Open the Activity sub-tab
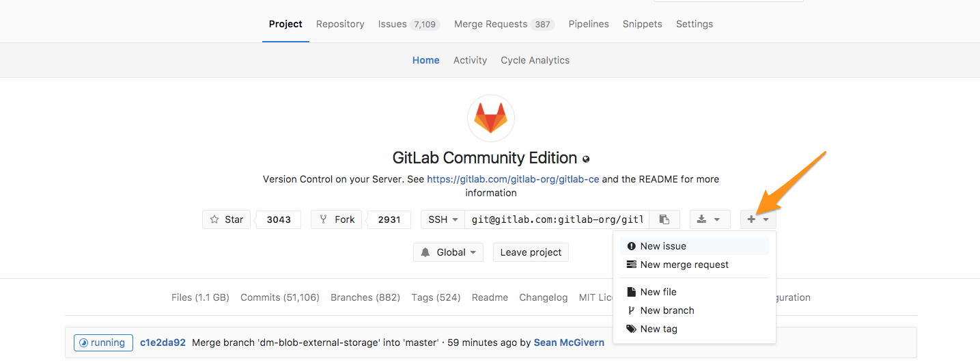 470,60
